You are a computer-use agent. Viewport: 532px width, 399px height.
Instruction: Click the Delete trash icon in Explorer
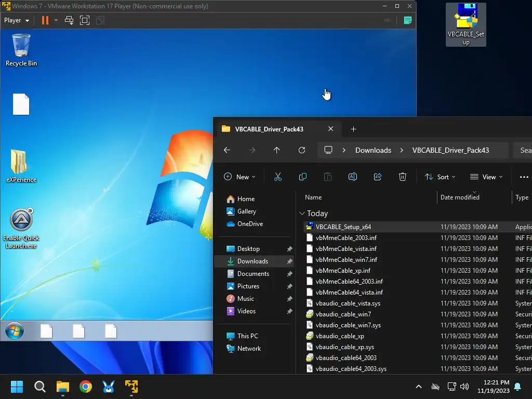point(403,177)
